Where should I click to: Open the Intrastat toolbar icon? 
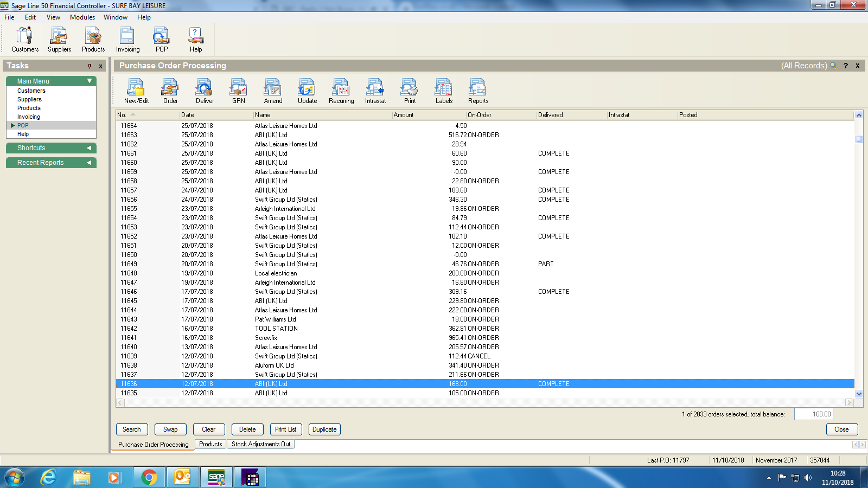(375, 91)
